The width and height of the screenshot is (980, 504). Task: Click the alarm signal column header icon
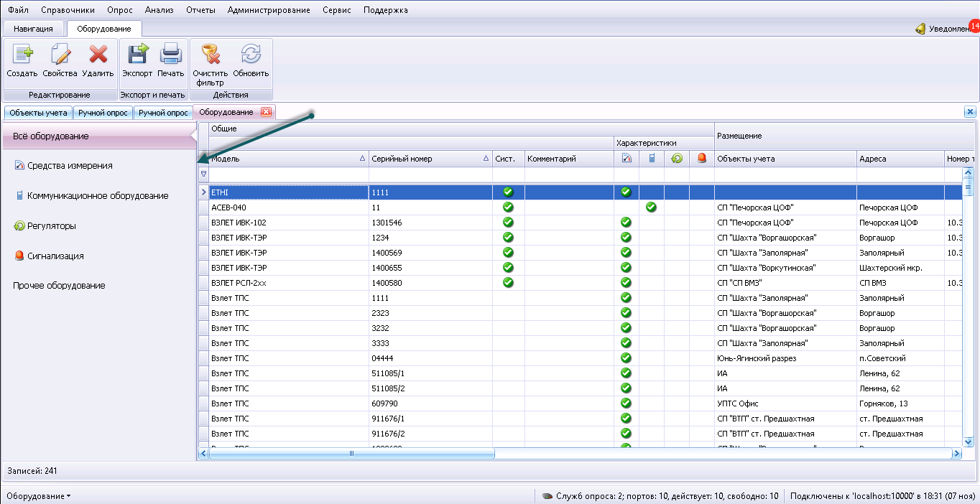pos(701,159)
